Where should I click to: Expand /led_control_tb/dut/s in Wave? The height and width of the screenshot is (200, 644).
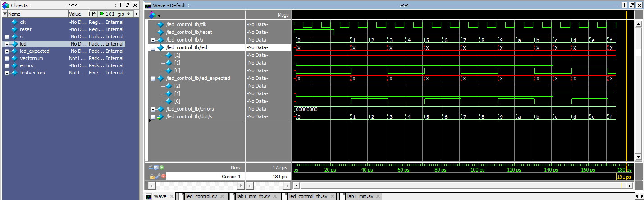click(x=153, y=117)
